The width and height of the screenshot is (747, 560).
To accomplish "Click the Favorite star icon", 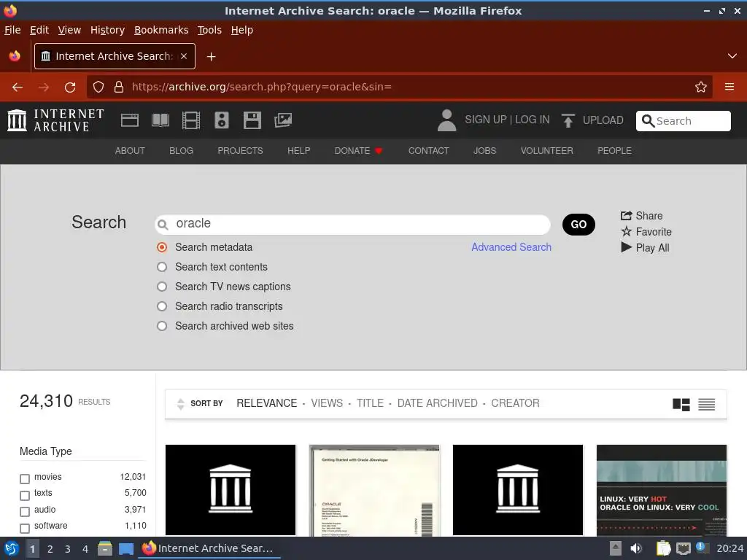I will (x=626, y=231).
